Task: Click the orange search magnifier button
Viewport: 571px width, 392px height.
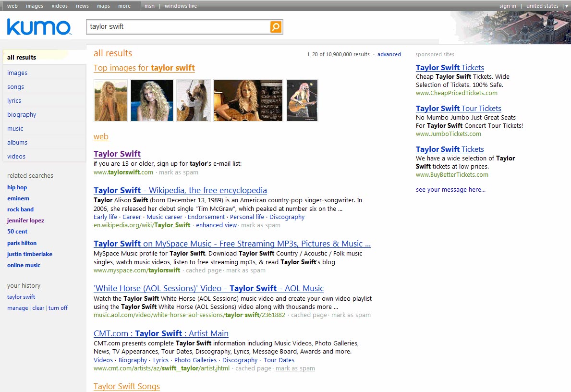Action: (276, 27)
